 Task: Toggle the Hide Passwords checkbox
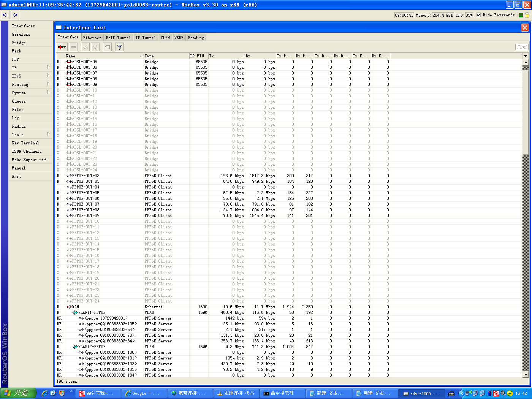(478, 15)
